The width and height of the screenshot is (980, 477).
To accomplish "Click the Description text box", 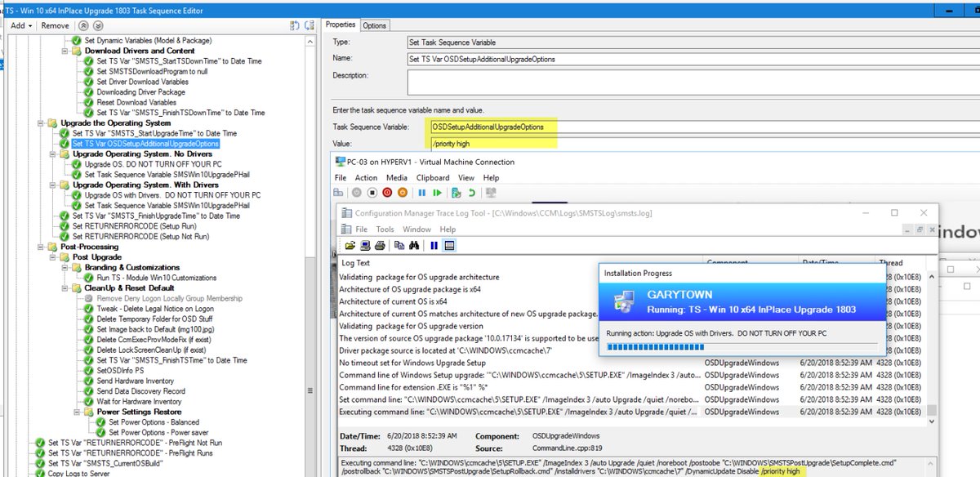I will (693, 82).
